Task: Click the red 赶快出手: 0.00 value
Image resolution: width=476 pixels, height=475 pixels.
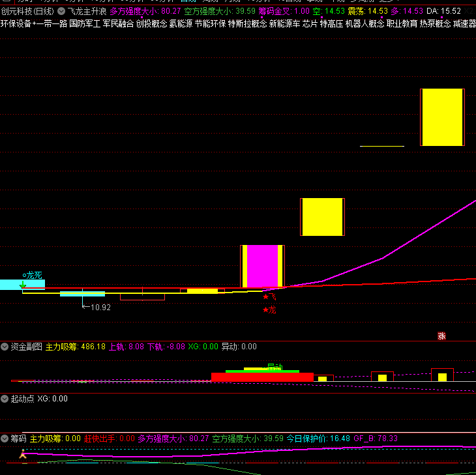Action: (110, 439)
